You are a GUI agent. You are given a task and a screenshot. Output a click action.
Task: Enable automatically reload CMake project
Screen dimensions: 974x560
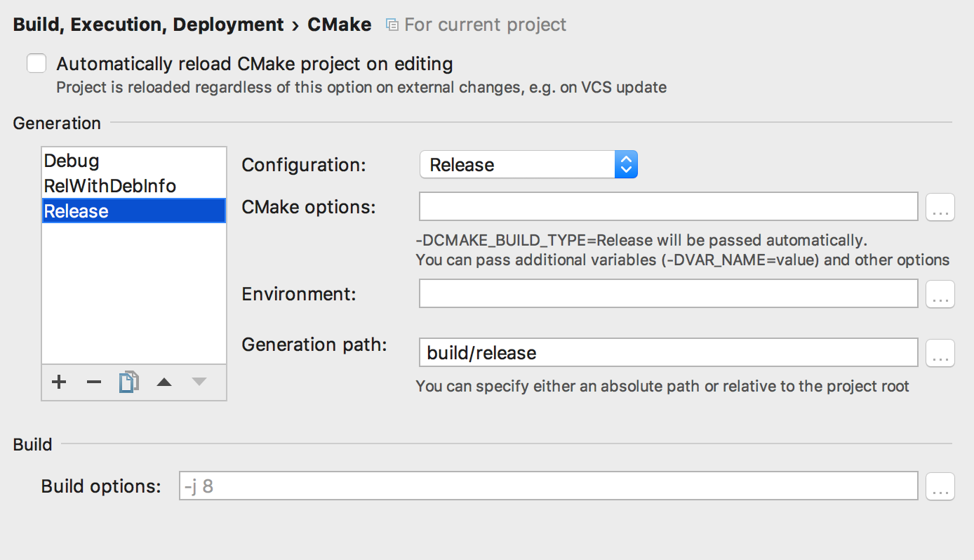(x=36, y=64)
